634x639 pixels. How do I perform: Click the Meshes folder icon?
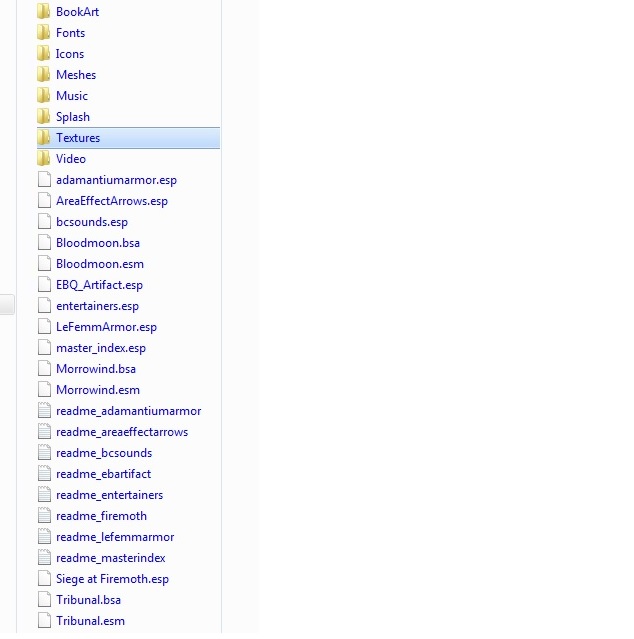44,75
